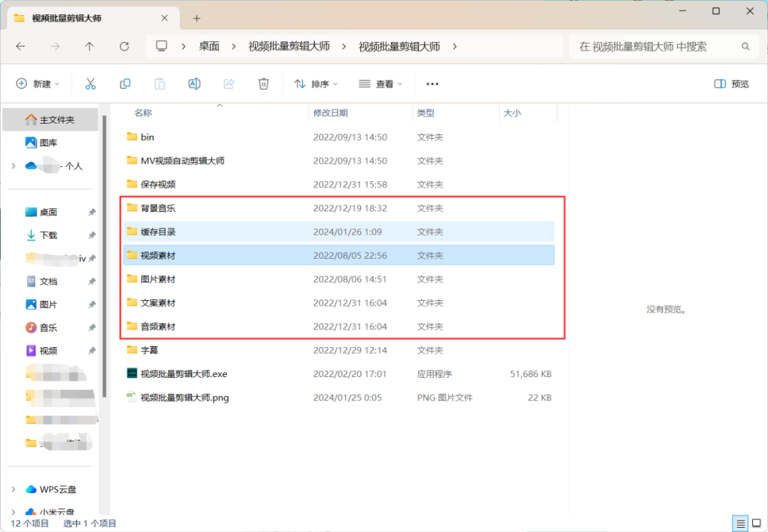Viewport: 768px width, 532px height.
Task: Switch to details view icon in status bar
Action: tap(740, 523)
